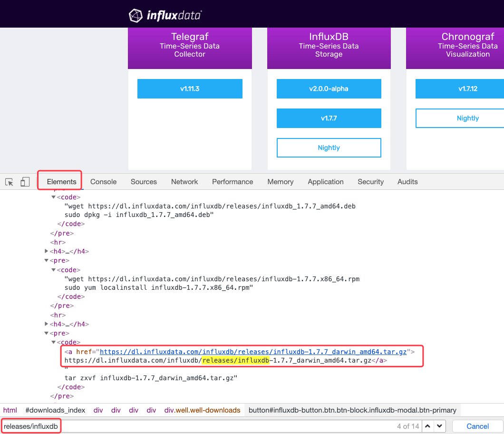Click the Telegraf card heading
The height and width of the screenshot is (434, 504).
[190, 37]
